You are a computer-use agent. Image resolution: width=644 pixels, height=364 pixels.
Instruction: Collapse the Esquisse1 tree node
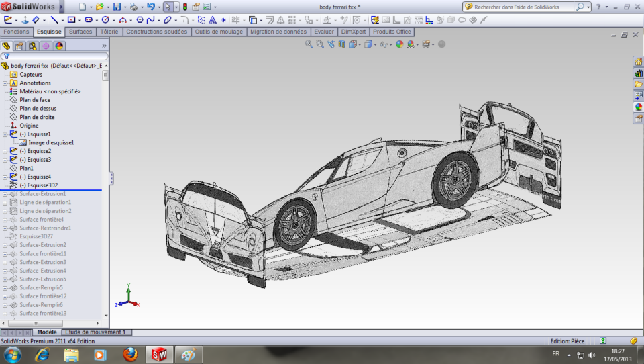click(5, 134)
